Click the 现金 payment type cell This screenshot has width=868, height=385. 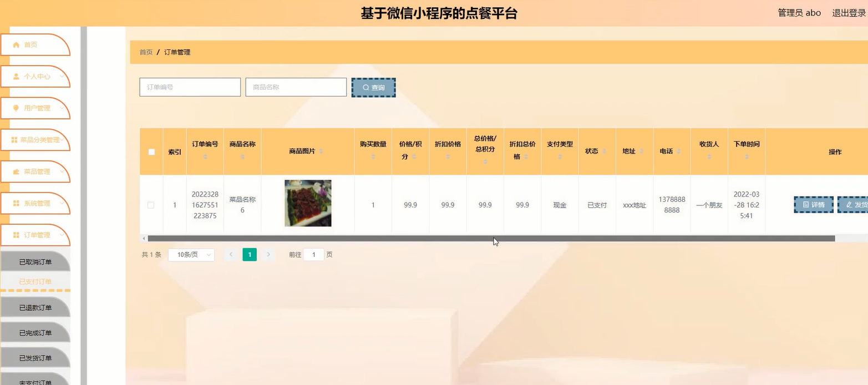(560, 205)
